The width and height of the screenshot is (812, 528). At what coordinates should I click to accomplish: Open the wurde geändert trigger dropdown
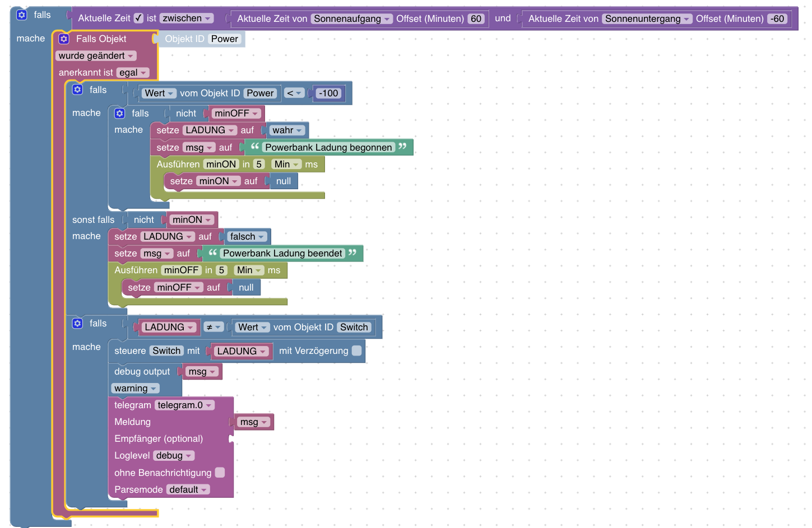96,56
